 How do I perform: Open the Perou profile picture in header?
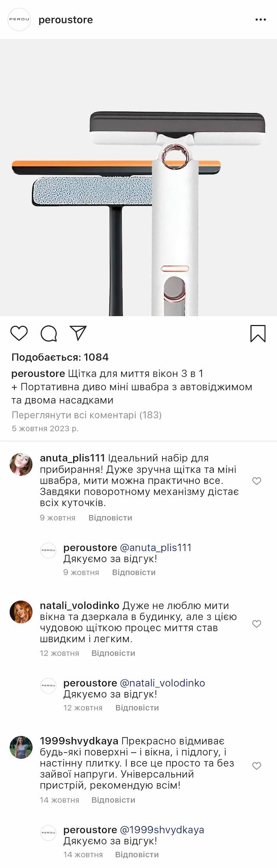[x=19, y=20]
